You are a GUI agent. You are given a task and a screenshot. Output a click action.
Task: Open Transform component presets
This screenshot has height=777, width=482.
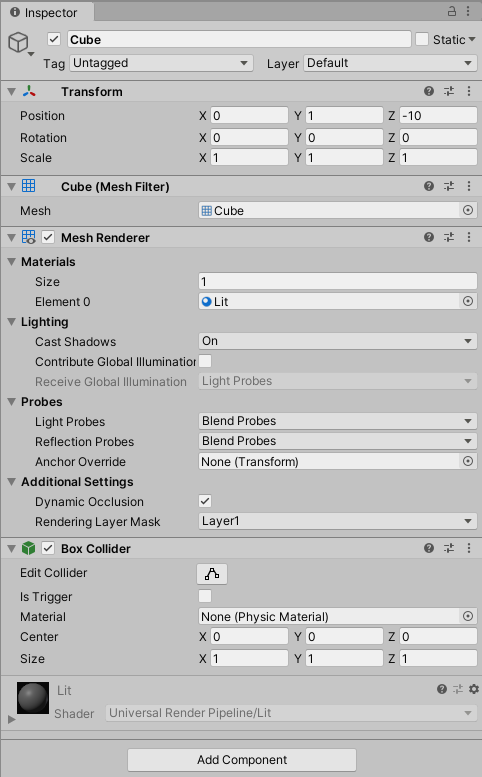[449, 91]
